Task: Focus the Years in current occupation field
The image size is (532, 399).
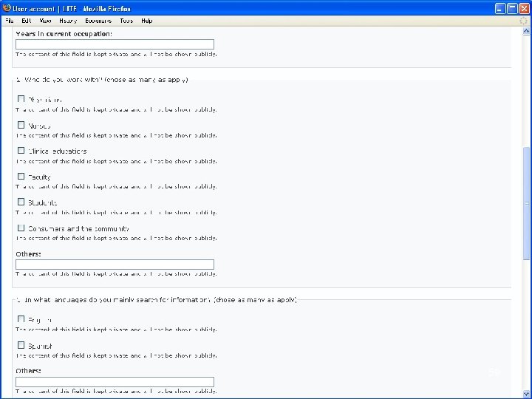Action: tap(115, 44)
